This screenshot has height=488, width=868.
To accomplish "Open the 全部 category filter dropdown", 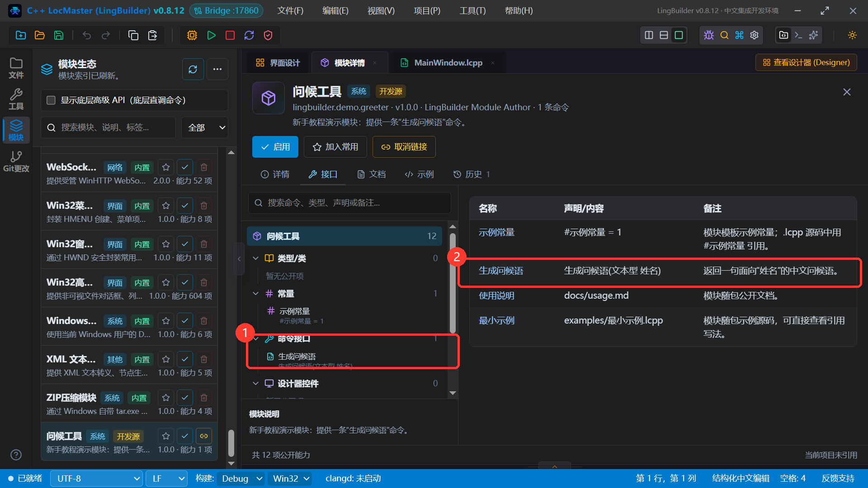I will click(205, 127).
